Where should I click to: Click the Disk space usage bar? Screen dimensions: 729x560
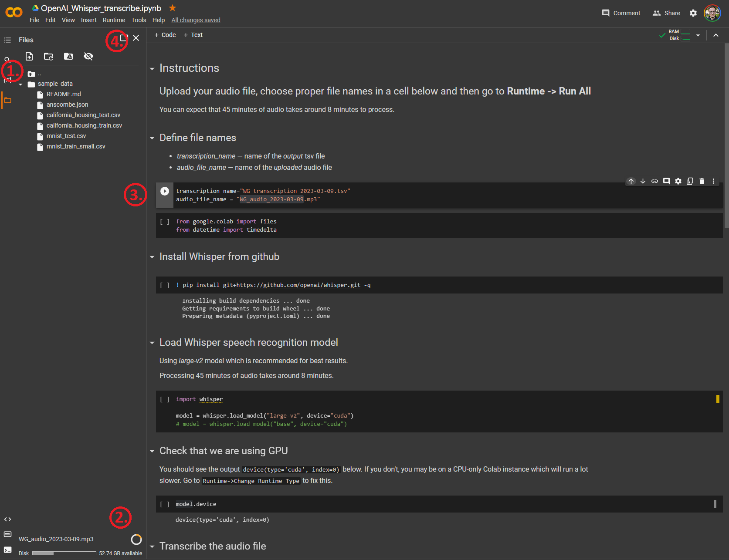(64, 553)
